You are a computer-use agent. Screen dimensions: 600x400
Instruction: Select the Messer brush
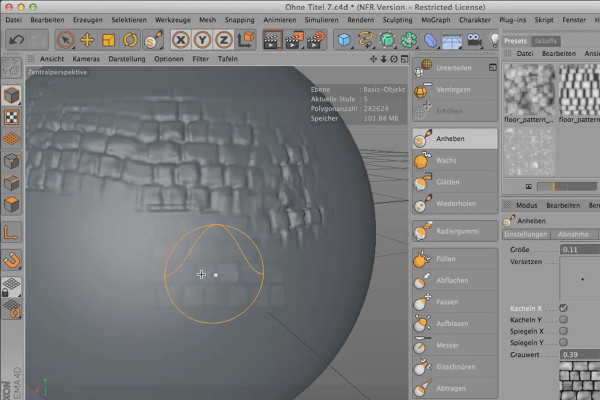coord(455,345)
